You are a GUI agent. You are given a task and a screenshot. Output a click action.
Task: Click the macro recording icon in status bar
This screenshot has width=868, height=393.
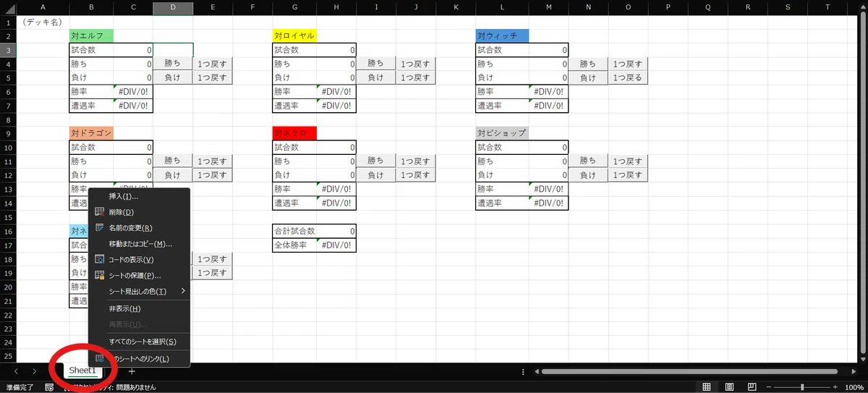click(x=49, y=387)
